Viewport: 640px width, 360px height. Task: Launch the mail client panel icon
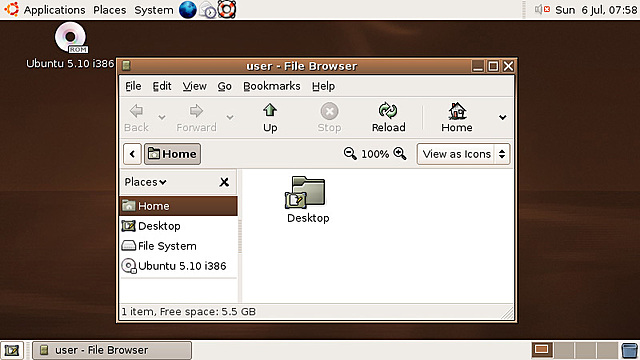pos(207,10)
